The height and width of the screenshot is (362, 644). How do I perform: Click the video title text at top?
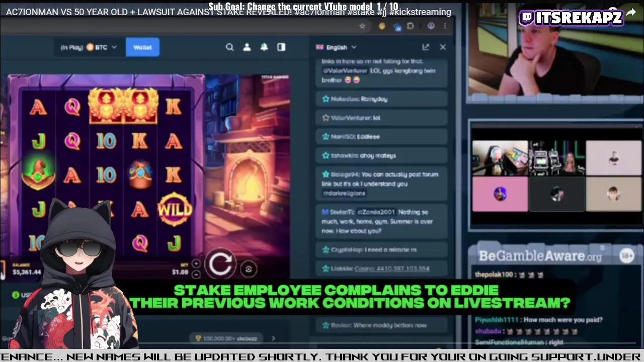click(228, 12)
